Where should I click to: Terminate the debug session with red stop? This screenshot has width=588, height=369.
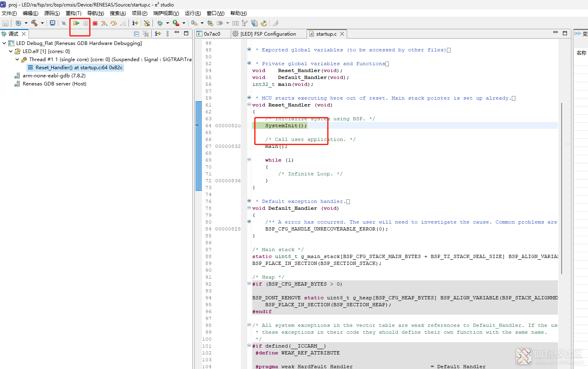click(95, 23)
